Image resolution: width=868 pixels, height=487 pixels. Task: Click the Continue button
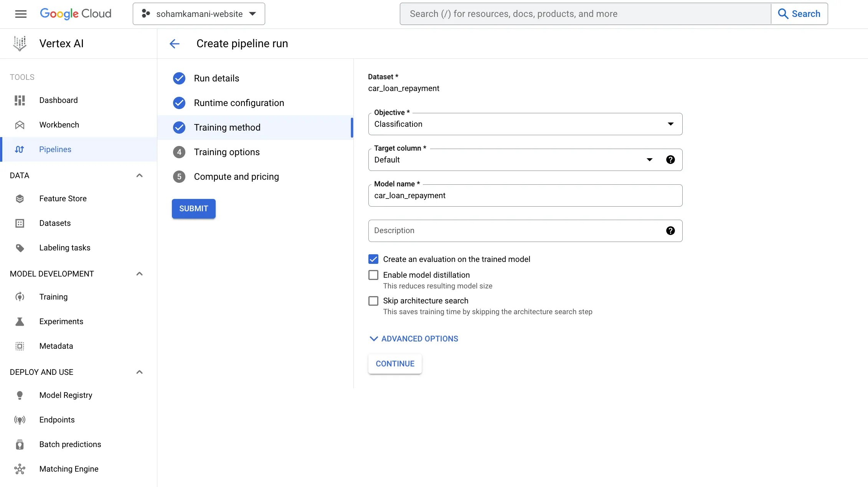click(395, 364)
